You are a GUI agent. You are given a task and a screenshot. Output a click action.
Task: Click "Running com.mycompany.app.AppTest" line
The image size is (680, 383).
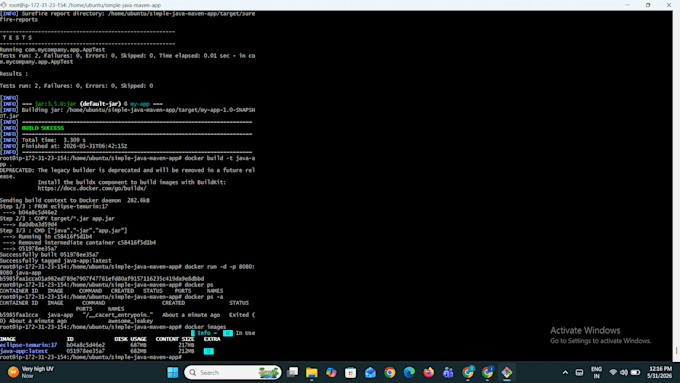coord(52,49)
